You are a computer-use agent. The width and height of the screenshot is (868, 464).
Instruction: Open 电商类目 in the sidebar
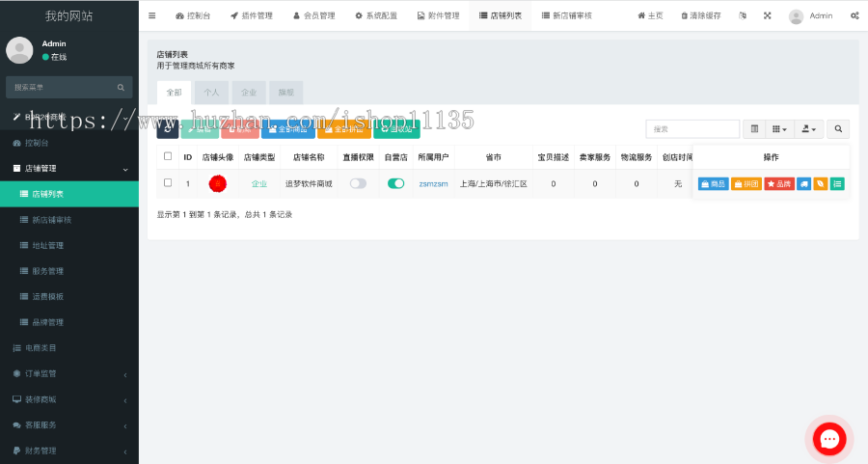69,347
